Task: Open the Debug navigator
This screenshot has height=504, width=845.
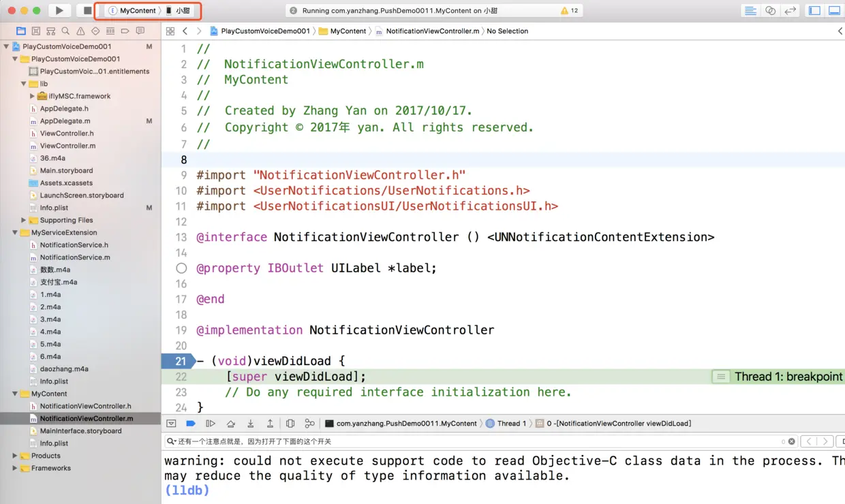Action: pyautogui.click(x=110, y=31)
